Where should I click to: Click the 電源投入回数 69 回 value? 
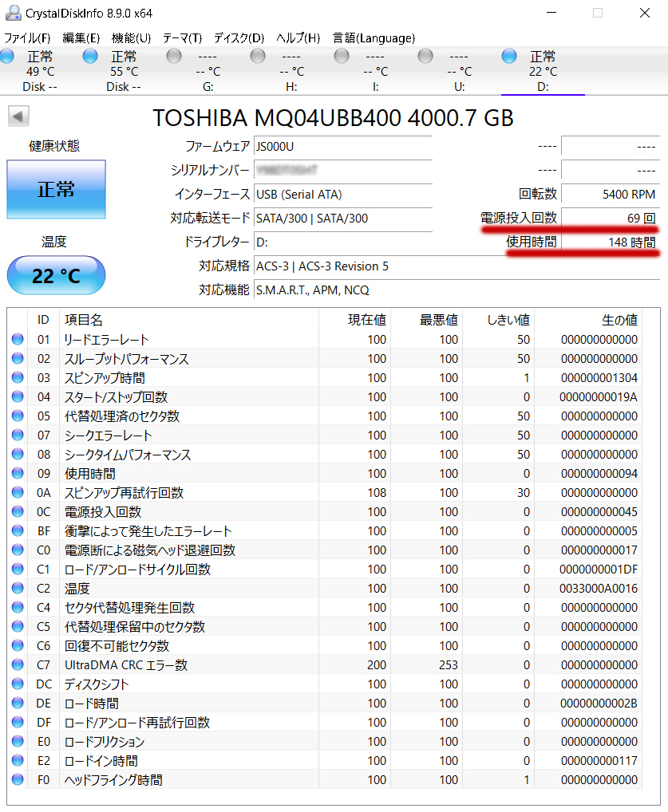point(610,218)
